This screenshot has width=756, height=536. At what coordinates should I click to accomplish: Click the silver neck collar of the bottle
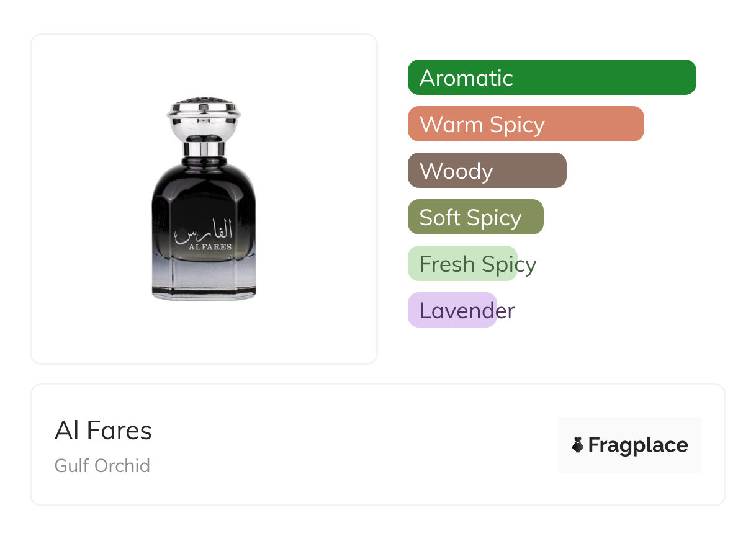(x=204, y=149)
